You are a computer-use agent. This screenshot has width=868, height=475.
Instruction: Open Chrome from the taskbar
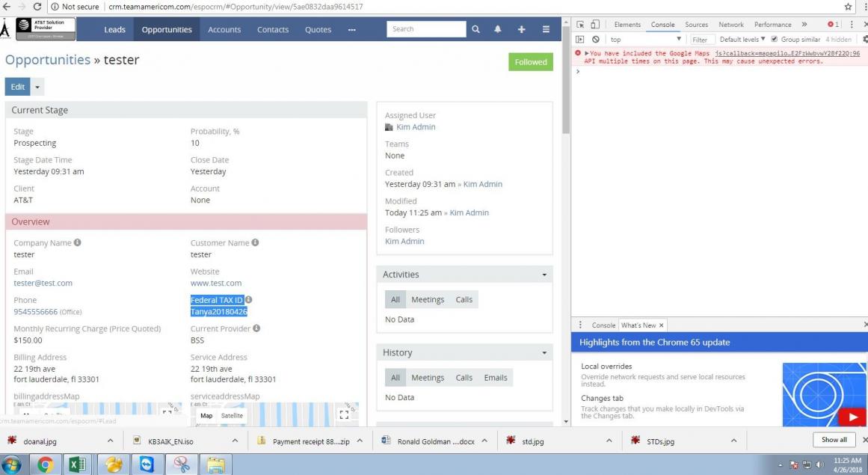point(46,465)
